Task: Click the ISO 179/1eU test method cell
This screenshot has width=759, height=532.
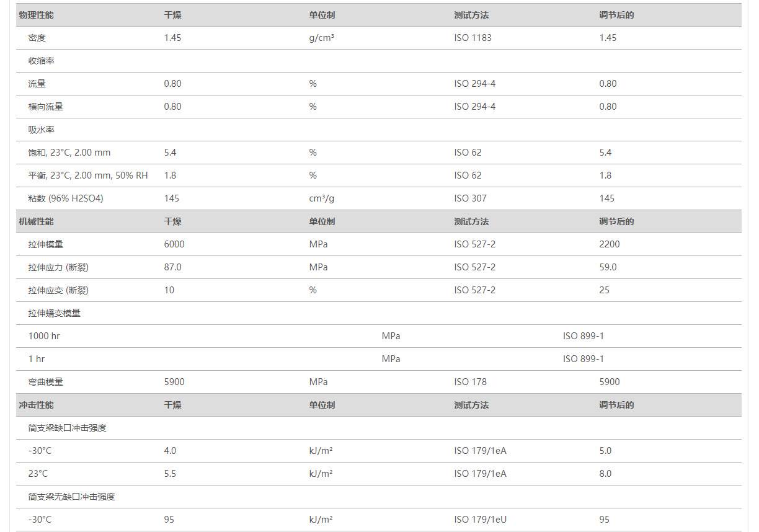Action: coord(480,520)
